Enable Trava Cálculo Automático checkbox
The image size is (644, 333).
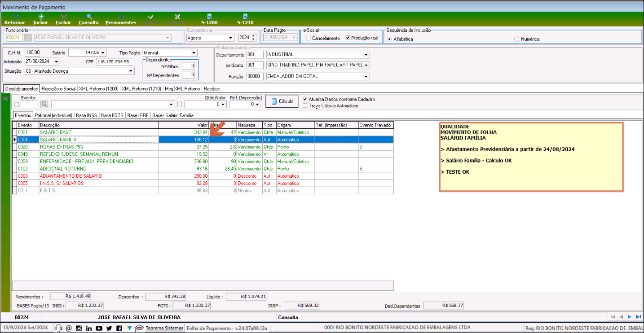point(305,106)
